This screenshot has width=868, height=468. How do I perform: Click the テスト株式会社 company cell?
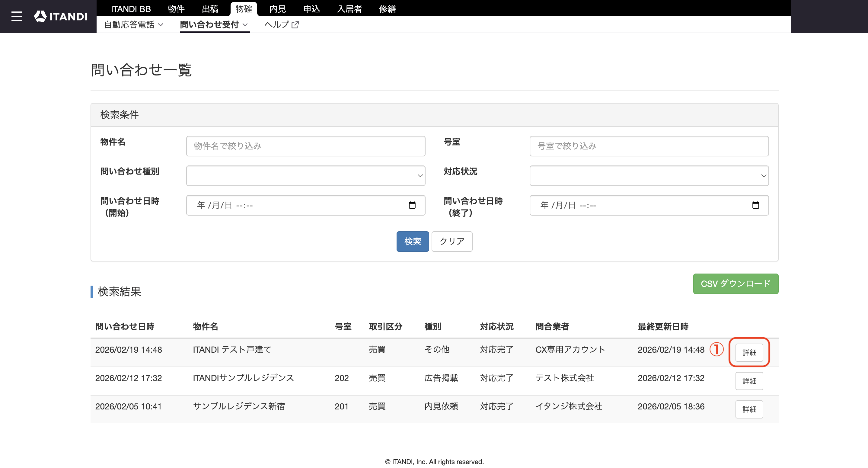click(x=565, y=378)
